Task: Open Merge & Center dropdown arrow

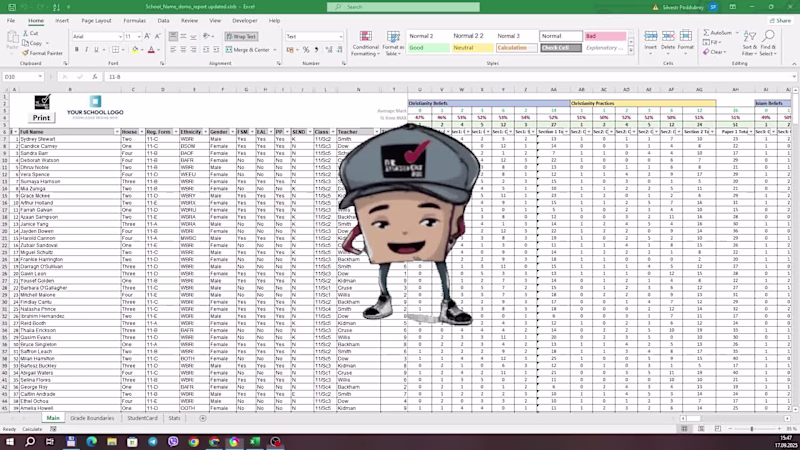Action: click(x=274, y=50)
